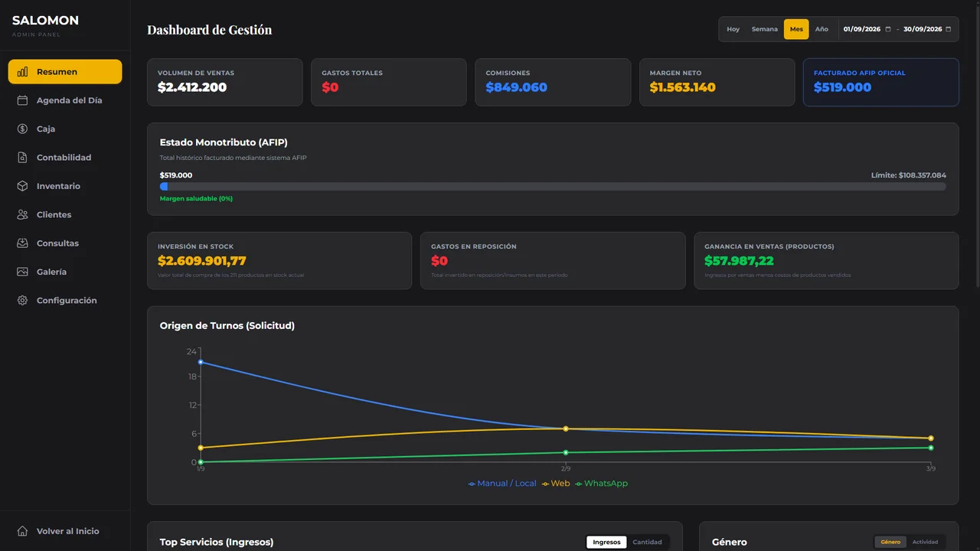Select the Hoy period tab
Viewport: 980px width, 551px height.
[733, 29]
